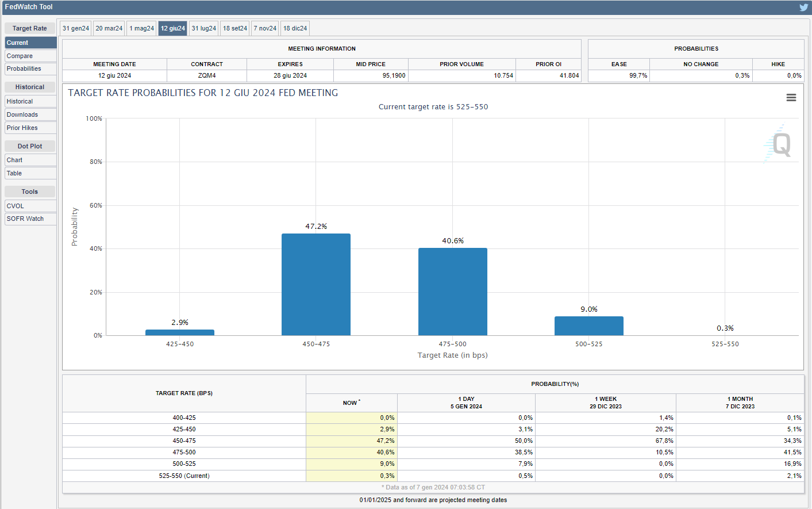Click the QuikStrike Q logo watermark

coord(780,144)
